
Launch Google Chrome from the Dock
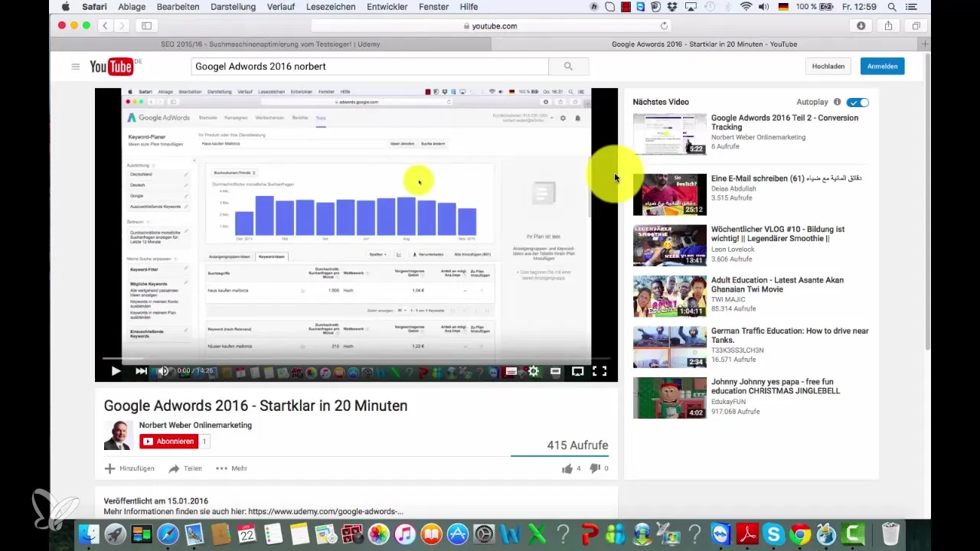(x=800, y=533)
